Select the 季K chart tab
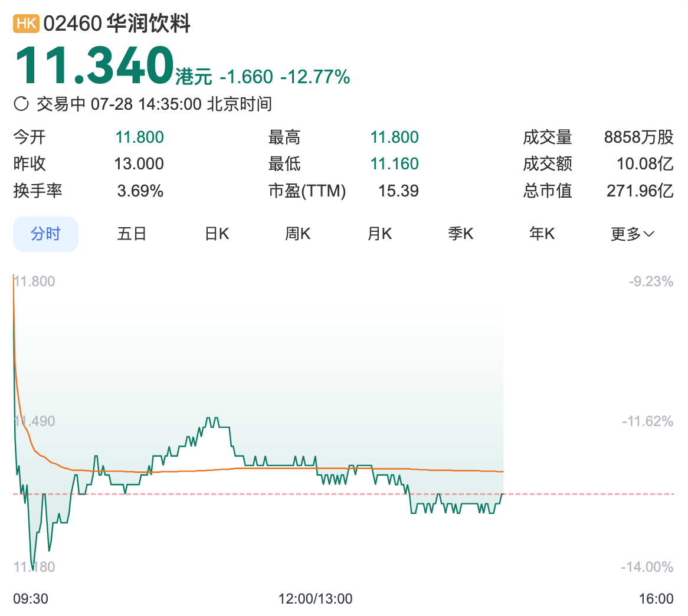Viewport: 688px width, 616px height. [x=461, y=234]
